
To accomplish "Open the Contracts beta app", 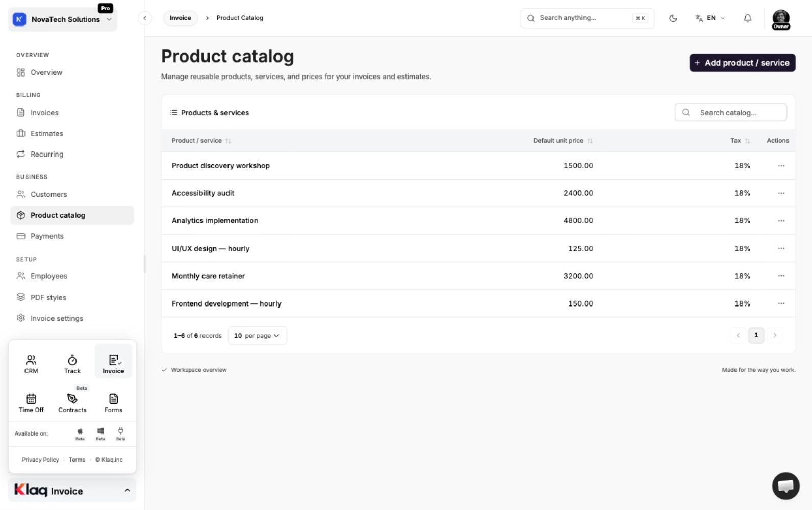I will [72, 403].
